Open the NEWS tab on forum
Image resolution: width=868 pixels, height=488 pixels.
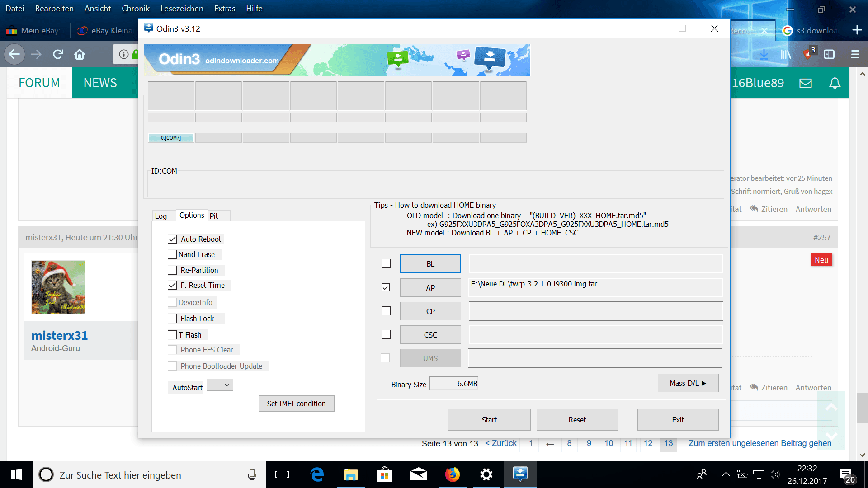coord(100,83)
